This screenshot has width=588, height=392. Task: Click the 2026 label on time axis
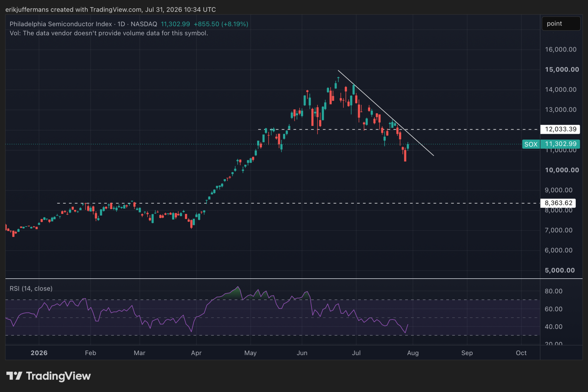click(x=39, y=353)
